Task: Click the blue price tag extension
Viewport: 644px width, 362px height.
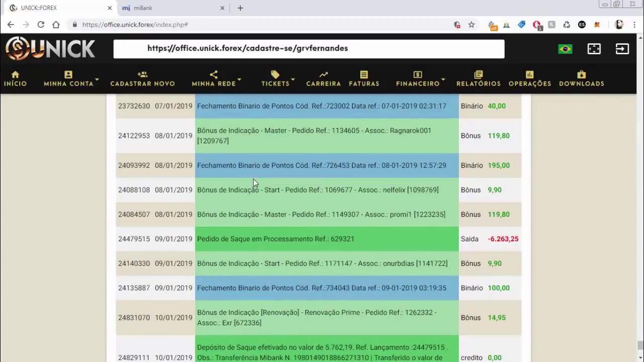Action: (522, 25)
